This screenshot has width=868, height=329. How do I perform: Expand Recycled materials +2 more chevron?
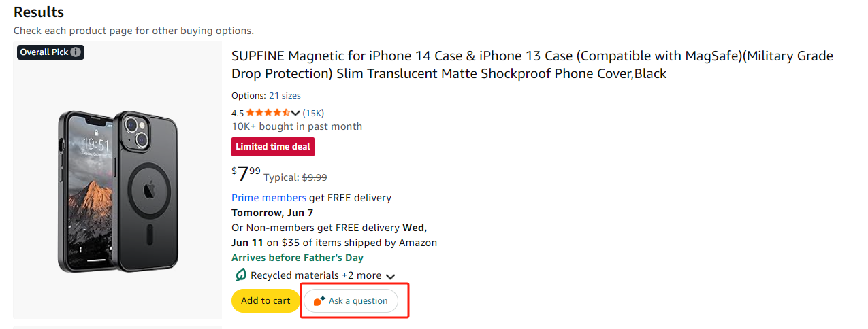pos(390,276)
